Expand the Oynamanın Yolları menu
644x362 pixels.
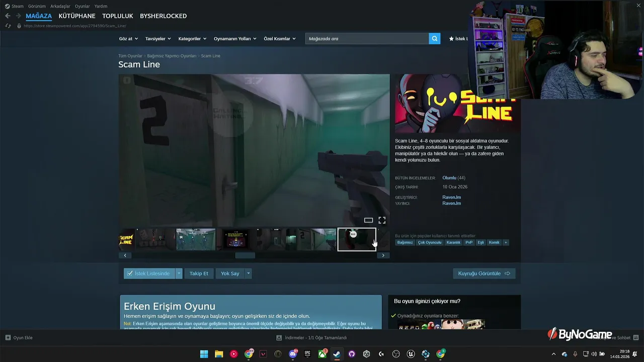point(235,39)
